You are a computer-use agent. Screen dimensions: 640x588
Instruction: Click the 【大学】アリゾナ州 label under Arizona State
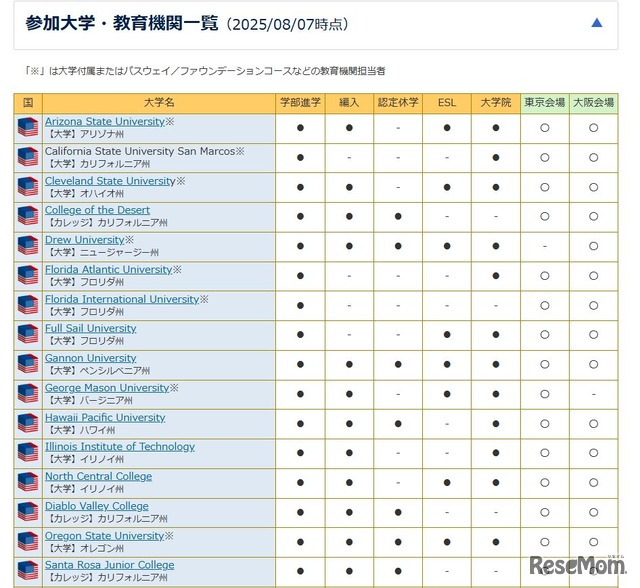click(x=84, y=134)
